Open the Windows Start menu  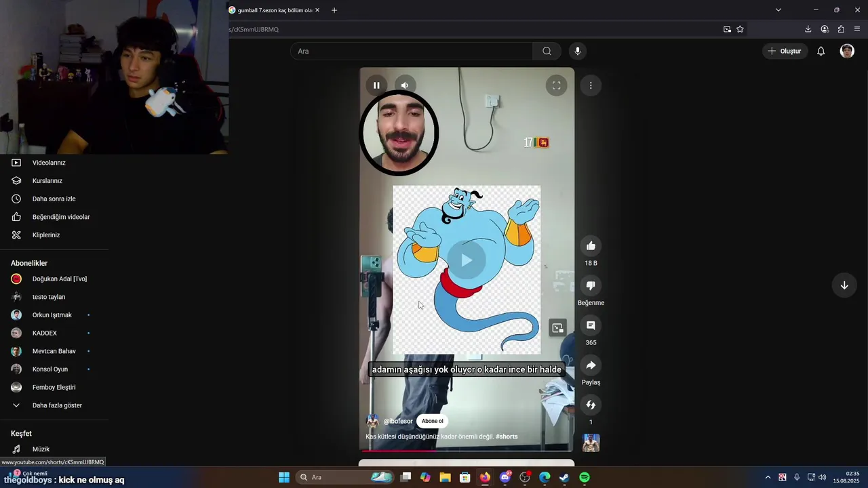[284, 477]
